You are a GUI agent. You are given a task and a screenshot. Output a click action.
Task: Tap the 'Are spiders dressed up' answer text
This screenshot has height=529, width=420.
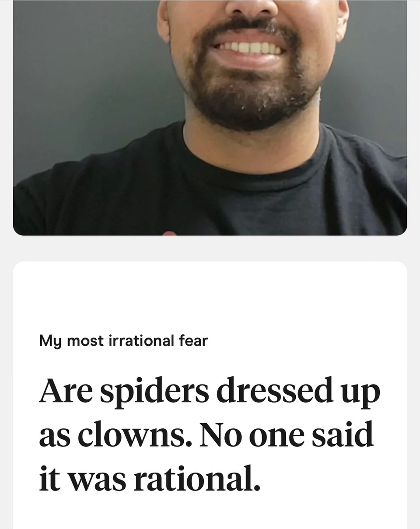pyautogui.click(x=210, y=391)
